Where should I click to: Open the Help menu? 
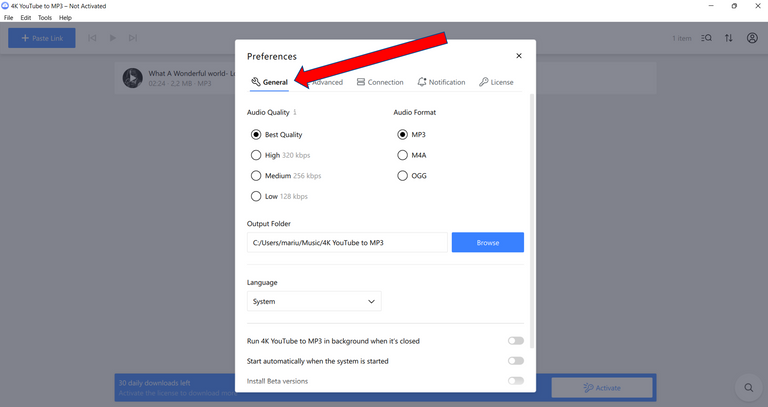(x=65, y=18)
